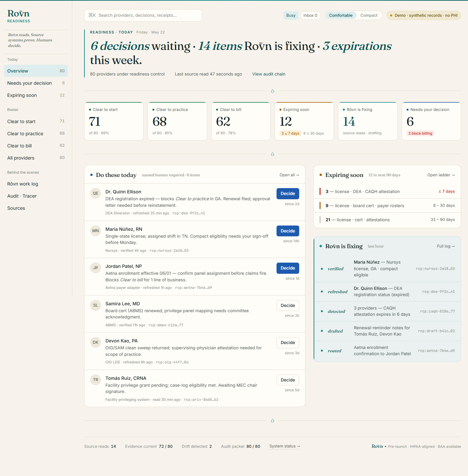Screen dimensions: 468x476
Task: Open the View audit chain link
Action: pyautogui.click(x=269, y=74)
